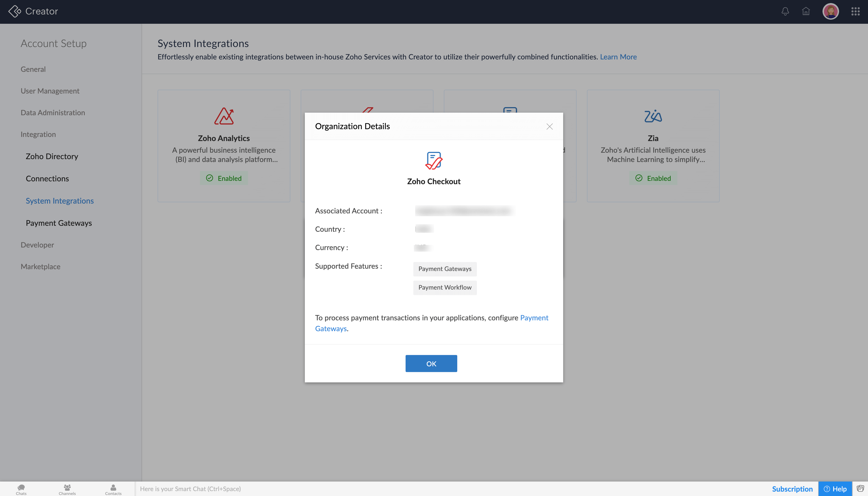Expand the Integration section in sidebar
Viewport: 868px width, 496px height.
(x=38, y=134)
